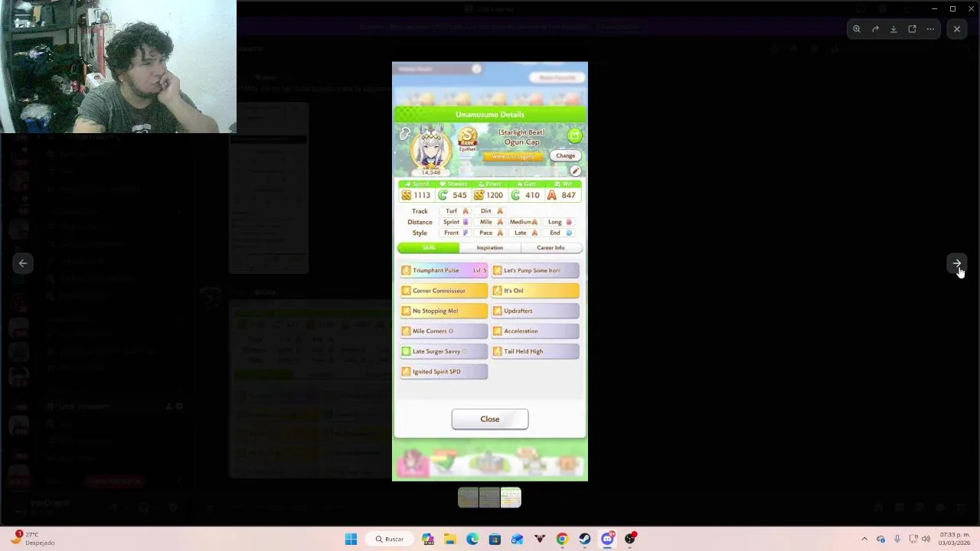
Task: Select the Tail Held High skill
Action: click(x=535, y=351)
